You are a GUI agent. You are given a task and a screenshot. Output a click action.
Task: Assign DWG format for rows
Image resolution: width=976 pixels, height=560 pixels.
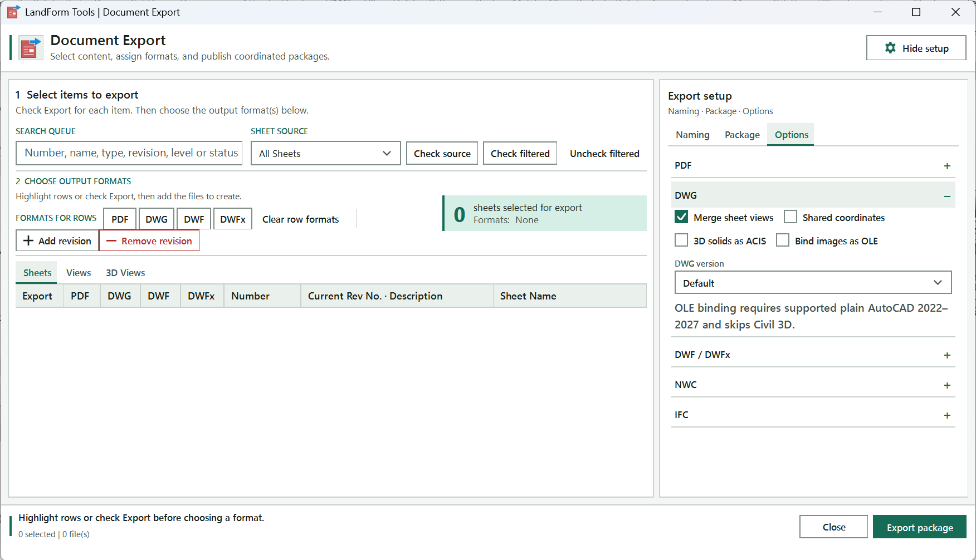pos(157,219)
